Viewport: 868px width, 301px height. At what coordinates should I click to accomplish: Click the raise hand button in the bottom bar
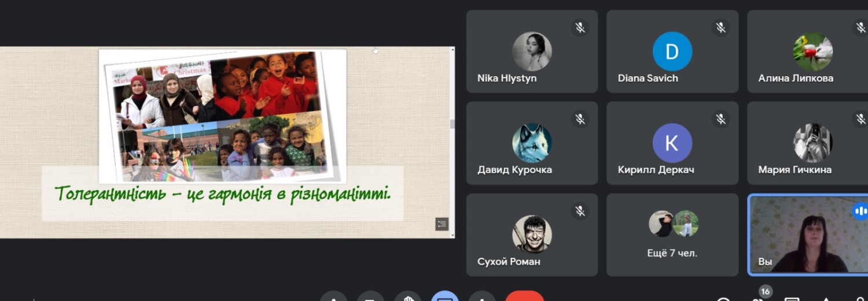[408, 296]
